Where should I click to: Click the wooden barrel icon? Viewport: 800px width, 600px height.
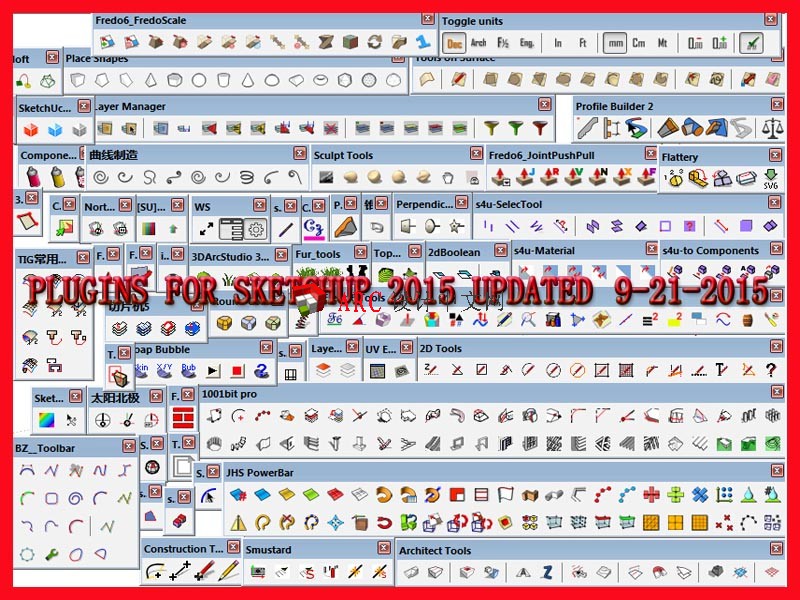(x=747, y=319)
